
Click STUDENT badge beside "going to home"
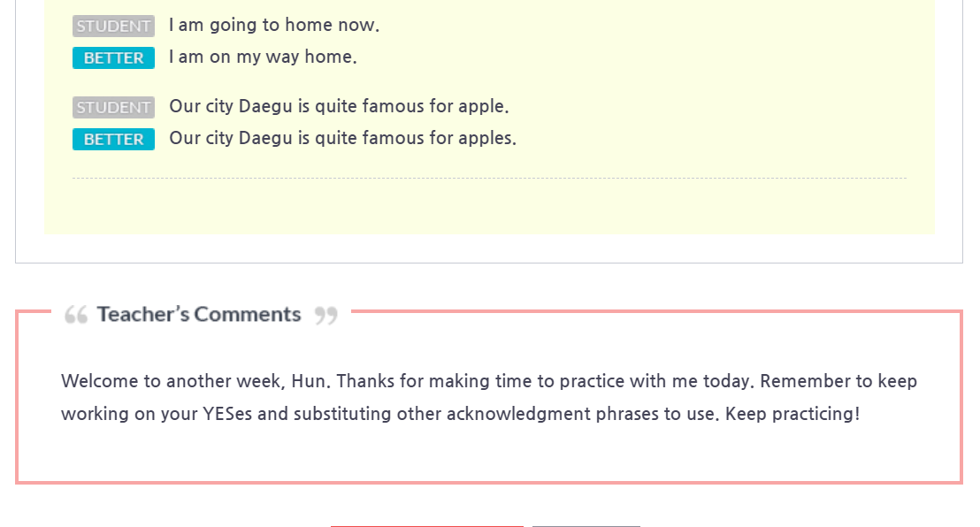click(113, 27)
